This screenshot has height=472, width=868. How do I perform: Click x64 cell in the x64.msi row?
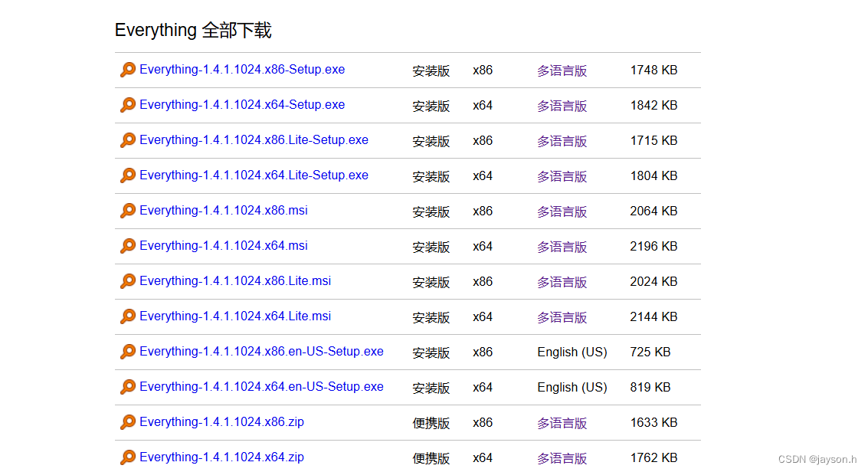coord(483,246)
